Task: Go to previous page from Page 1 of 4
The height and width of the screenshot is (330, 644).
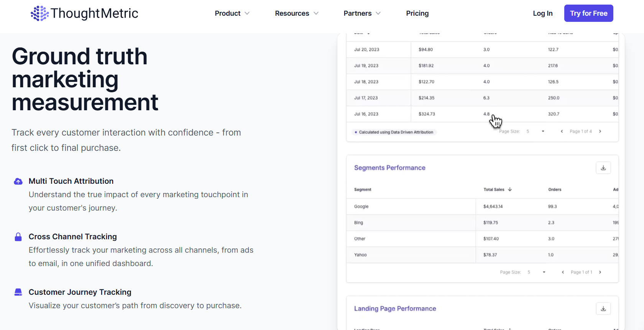Action: [562, 131]
